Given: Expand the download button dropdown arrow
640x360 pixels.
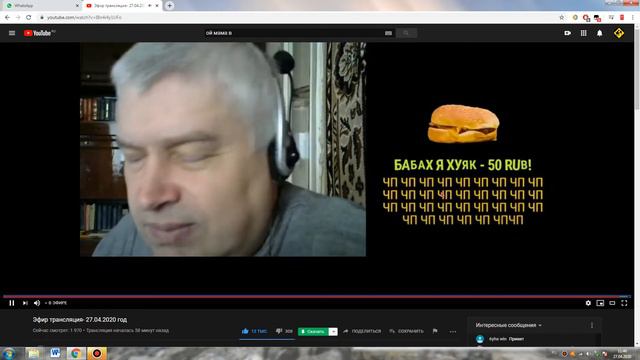Looking at the screenshot, I should click(333, 331).
